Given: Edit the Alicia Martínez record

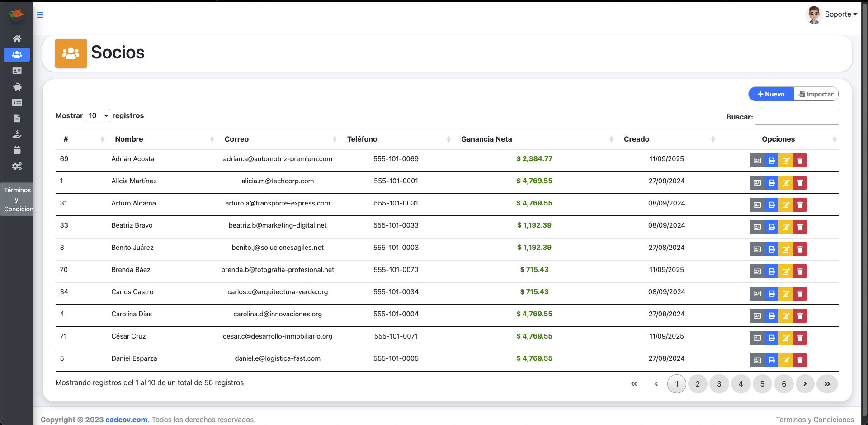Looking at the screenshot, I should 786,183.
